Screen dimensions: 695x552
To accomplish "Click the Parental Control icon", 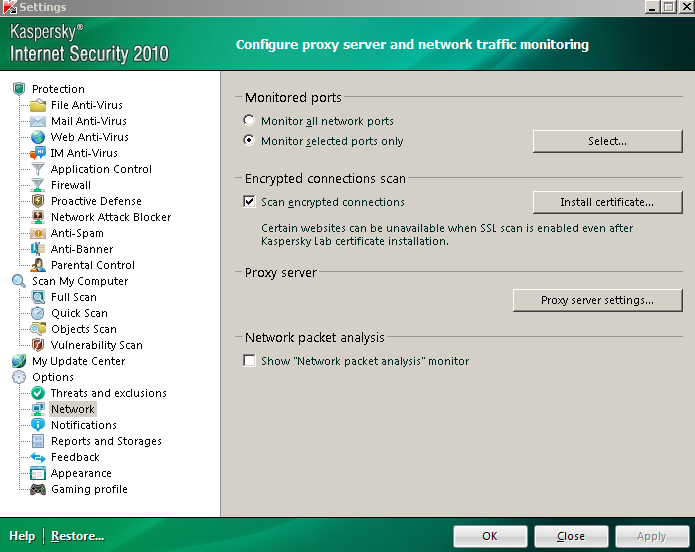I will (38, 265).
